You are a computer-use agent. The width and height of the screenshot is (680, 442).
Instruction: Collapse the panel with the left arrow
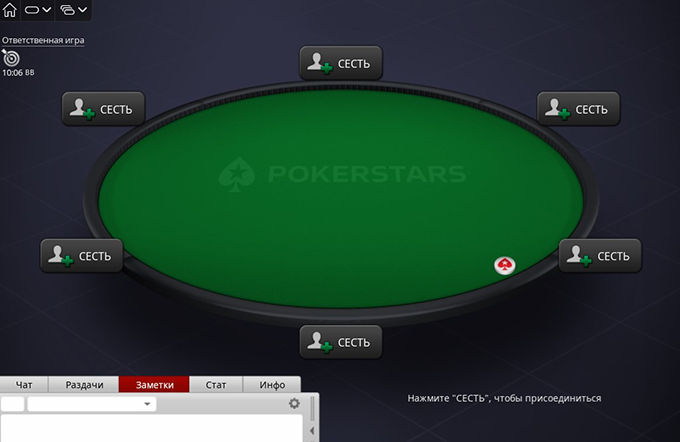tap(312, 431)
